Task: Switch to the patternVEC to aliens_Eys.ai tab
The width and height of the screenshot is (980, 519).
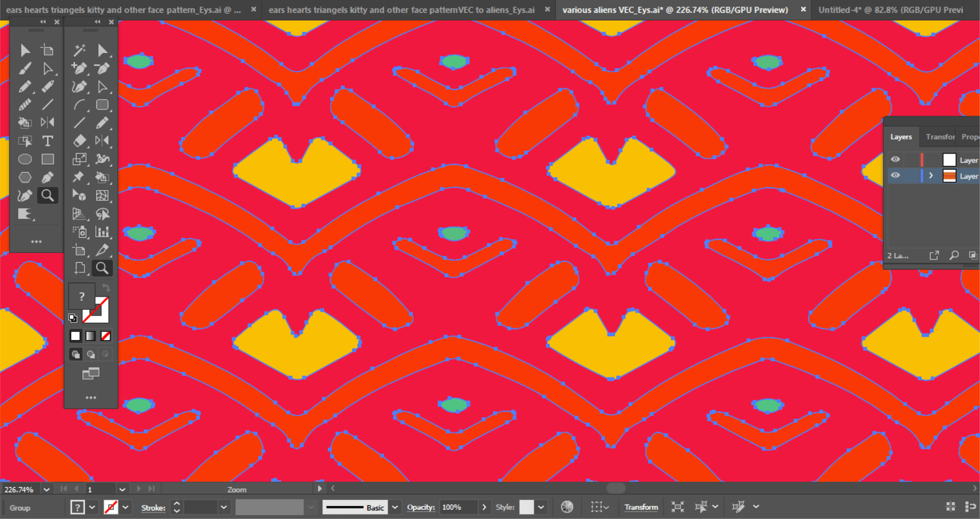Action: point(402,10)
